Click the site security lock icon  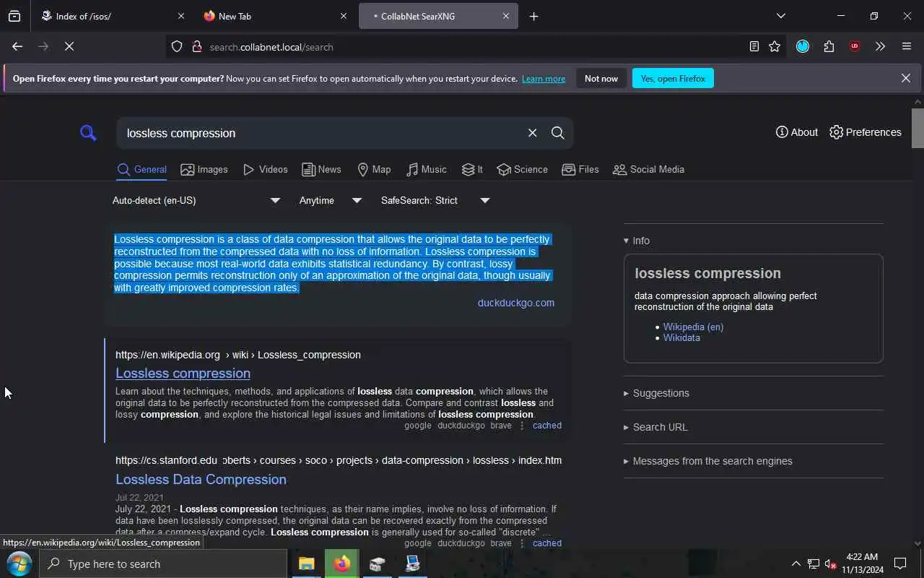[196, 47]
